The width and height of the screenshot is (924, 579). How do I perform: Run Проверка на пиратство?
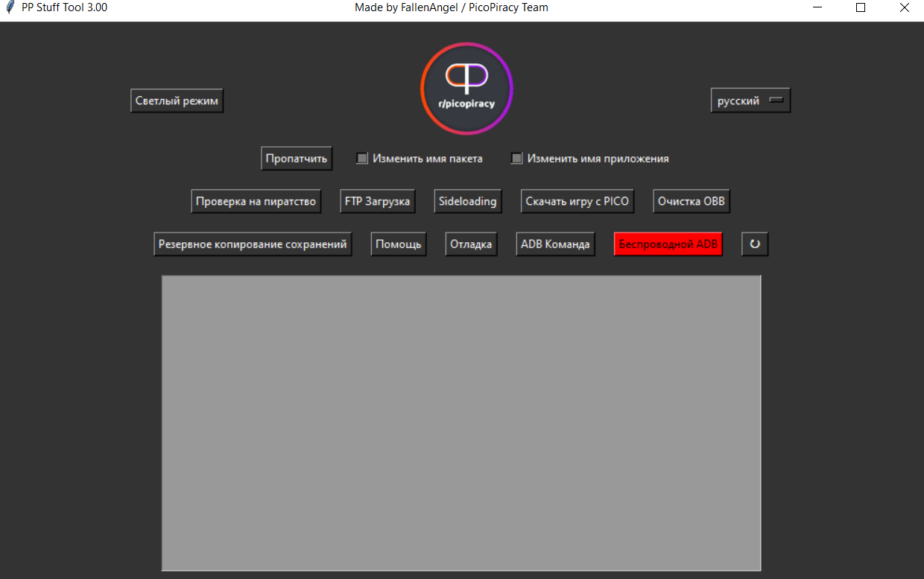(x=256, y=201)
